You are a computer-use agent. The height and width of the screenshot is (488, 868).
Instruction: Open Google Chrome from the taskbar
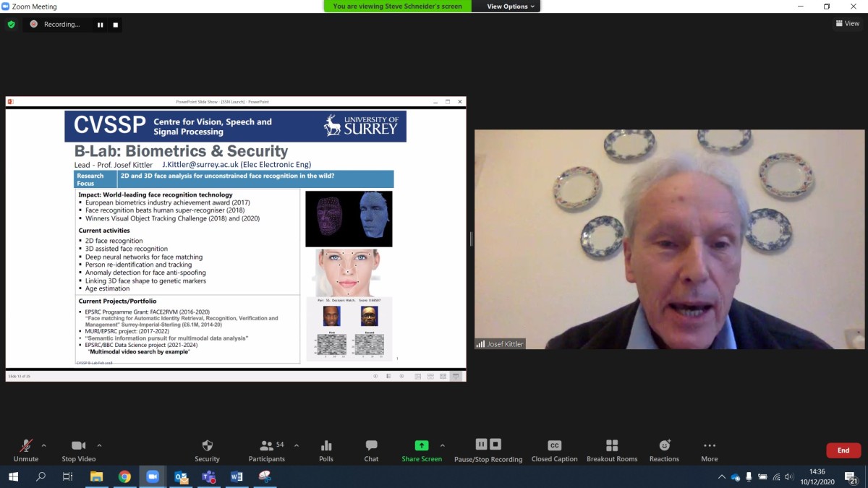pyautogui.click(x=124, y=477)
